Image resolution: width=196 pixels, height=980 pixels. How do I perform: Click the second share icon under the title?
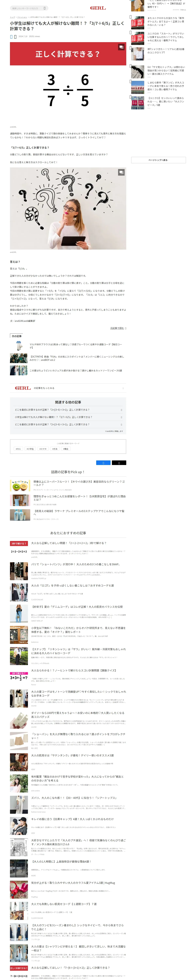point(15,37)
